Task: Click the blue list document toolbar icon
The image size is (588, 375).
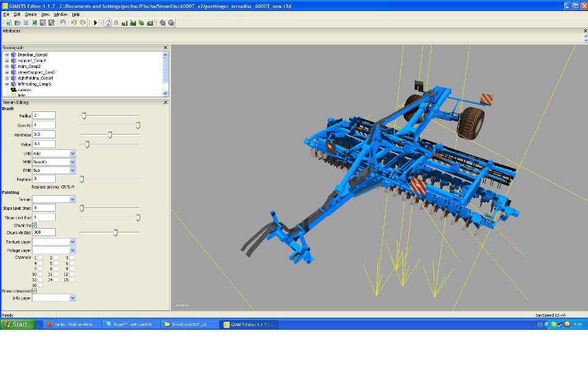Action: 26,23
